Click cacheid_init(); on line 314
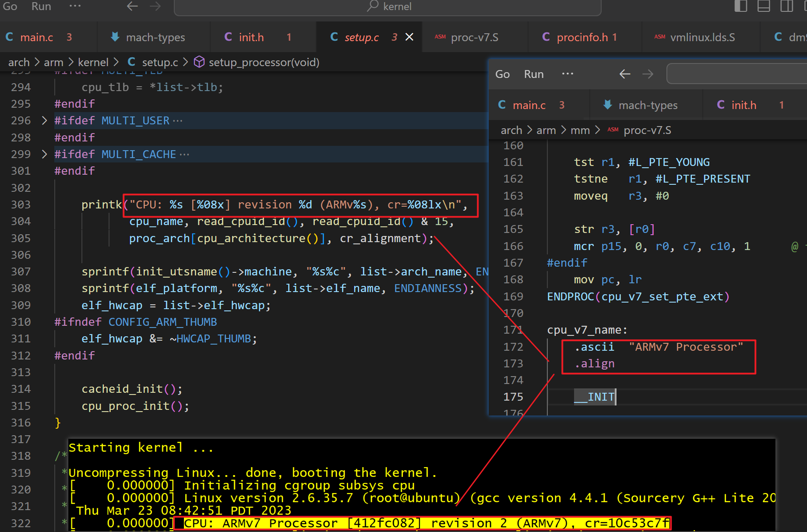Viewport: 807px width, 532px height. [x=132, y=389]
